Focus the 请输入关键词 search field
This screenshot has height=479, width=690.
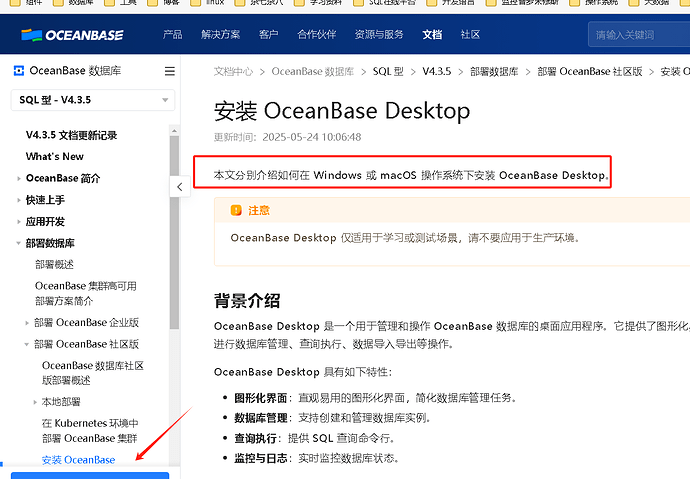tap(639, 35)
